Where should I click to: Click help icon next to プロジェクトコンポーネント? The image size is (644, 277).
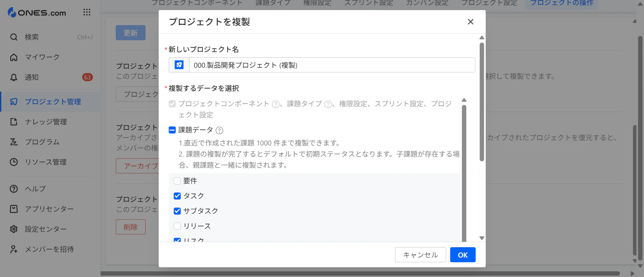point(275,104)
